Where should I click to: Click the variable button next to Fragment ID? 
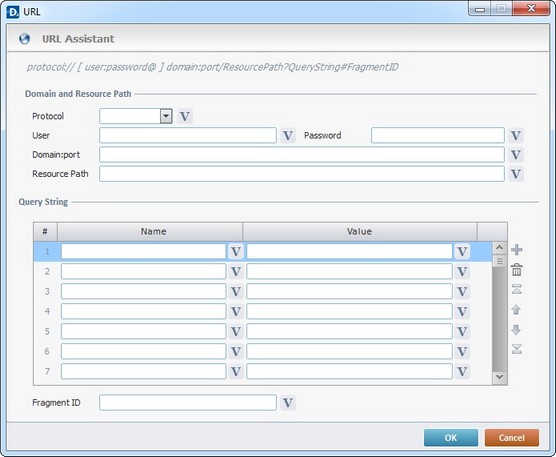point(288,403)
